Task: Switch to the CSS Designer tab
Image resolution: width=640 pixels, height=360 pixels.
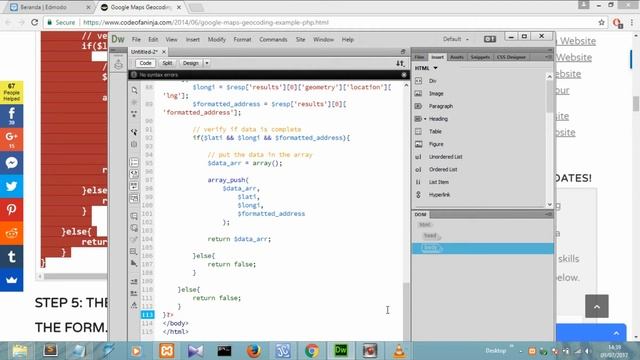Action: click(511, 57)
